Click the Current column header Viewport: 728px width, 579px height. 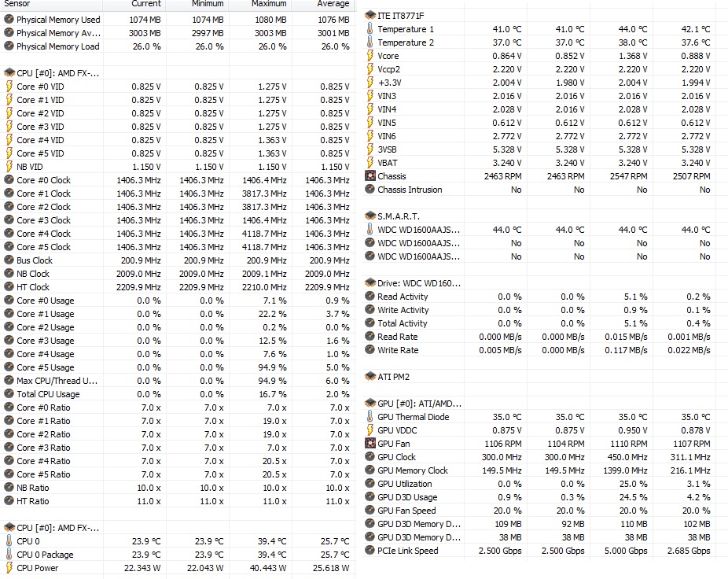pyautogui.click(x=145, y=4)
